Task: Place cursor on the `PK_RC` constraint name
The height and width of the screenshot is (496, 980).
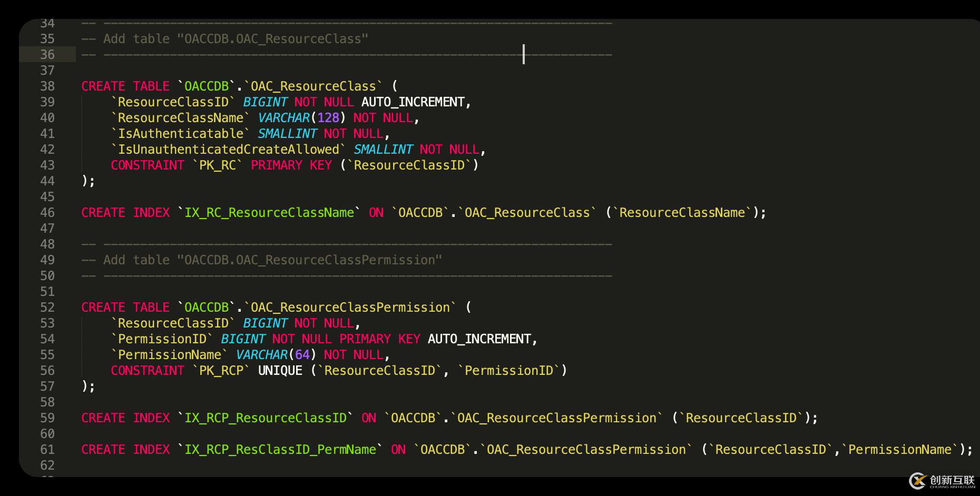Action: tap(217, 165)
